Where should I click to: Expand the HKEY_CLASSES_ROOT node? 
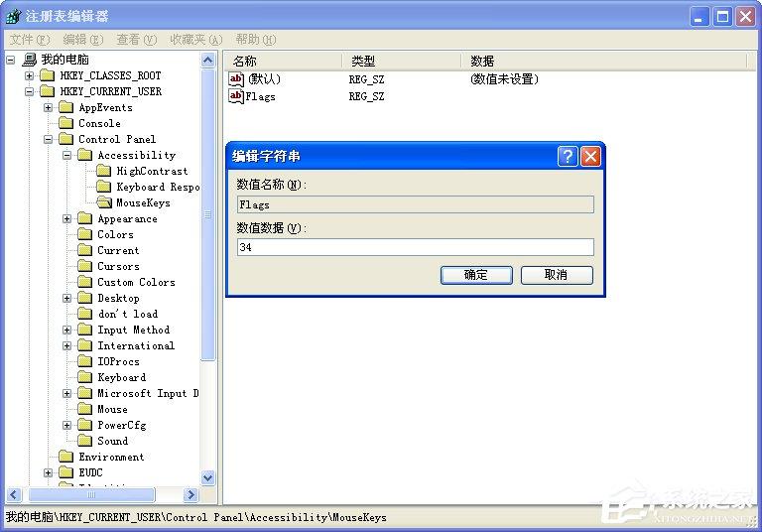[x=30, y=75]
